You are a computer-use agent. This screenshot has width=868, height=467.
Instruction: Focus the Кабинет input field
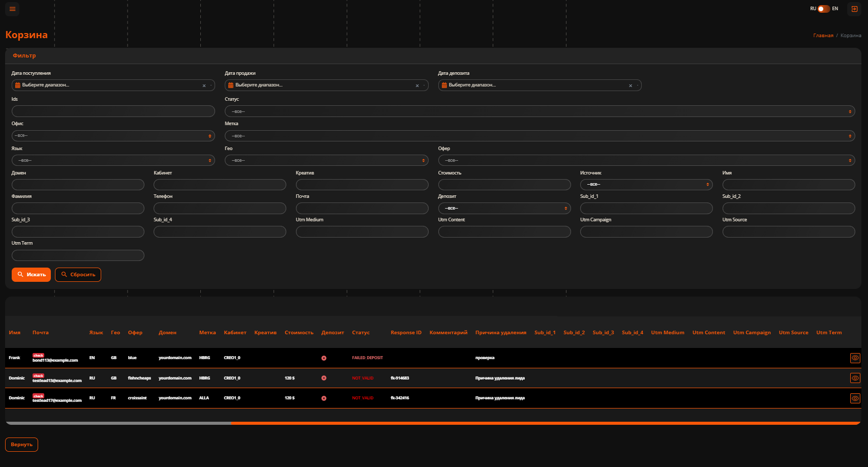220,185
